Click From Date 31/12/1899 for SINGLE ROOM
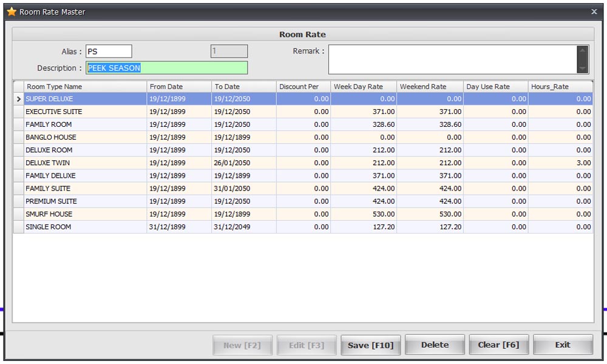The image size is (607, 364). click(x=179, y=227)
